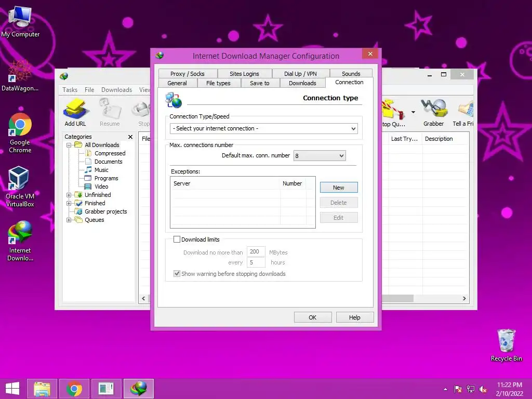The image size is (532, 399).
Task: Click the network tray icon
Action: tap(471, 389)
